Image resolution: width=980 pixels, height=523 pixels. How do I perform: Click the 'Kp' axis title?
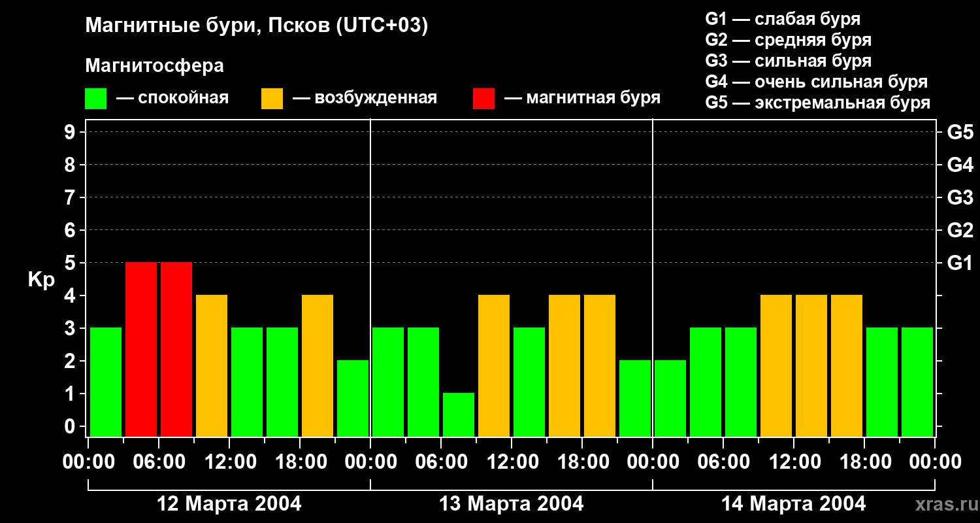[41, 280]
